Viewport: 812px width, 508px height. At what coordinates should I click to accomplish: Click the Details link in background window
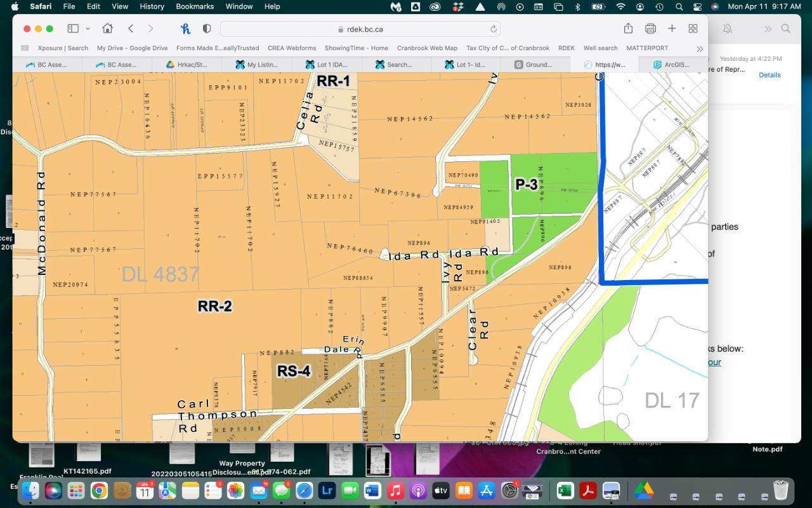(x=769, y=75)
